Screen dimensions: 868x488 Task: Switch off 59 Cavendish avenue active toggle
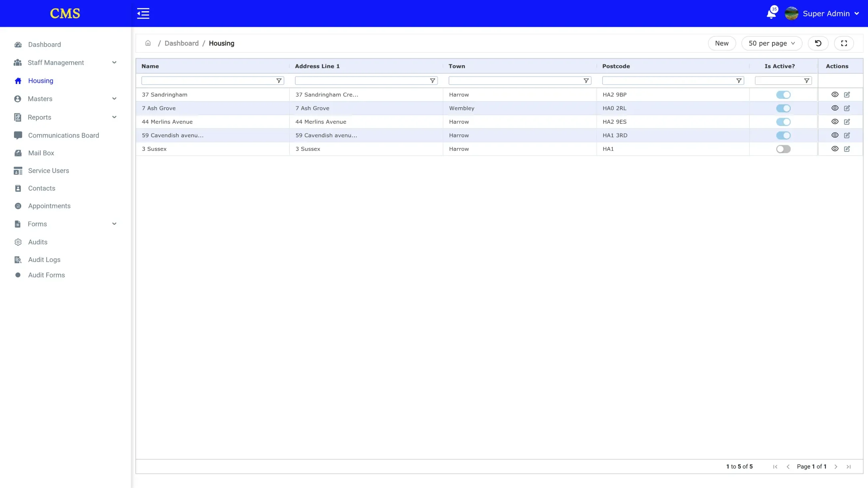[783, 135]
